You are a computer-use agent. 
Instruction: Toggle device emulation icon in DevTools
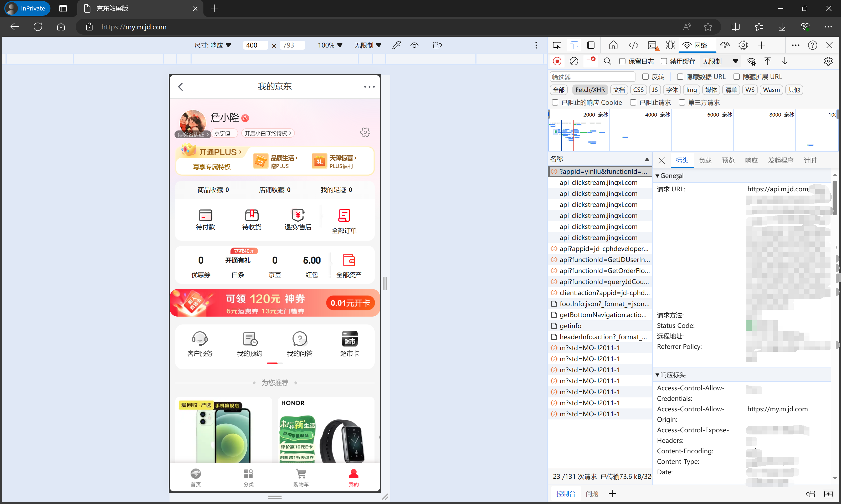[574, 45]
